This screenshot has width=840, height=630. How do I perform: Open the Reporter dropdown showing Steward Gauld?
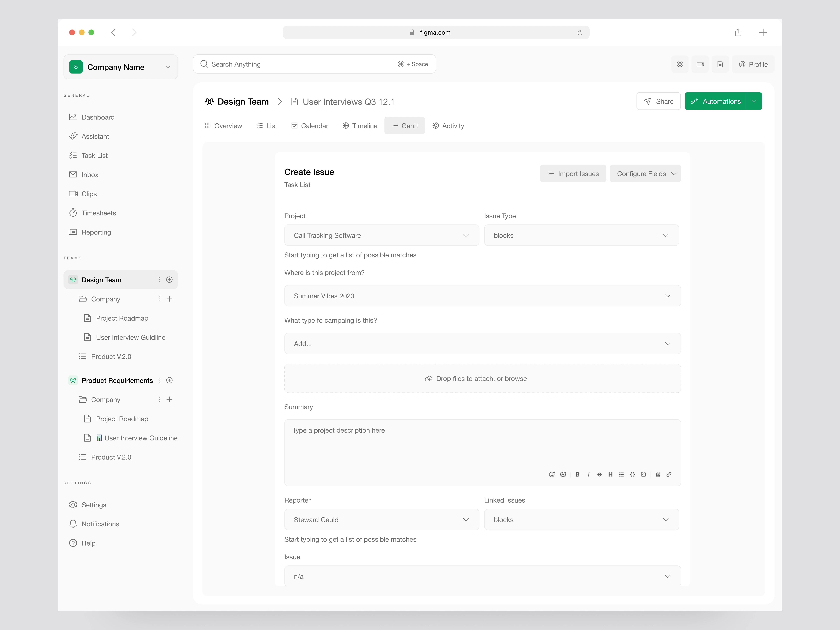coord(381,520)
